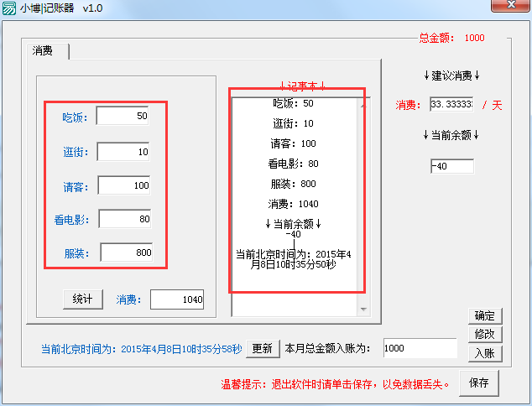Image resolution: width=532 pixels, height=406 pixels.
Task: Click the blue 请客 label
Action: pos(76,187)
